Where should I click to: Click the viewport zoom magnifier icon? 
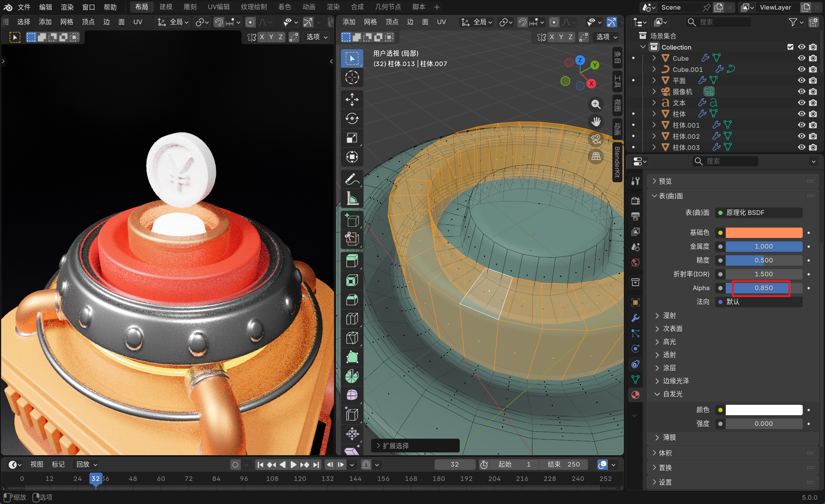(x=595, y=104)
